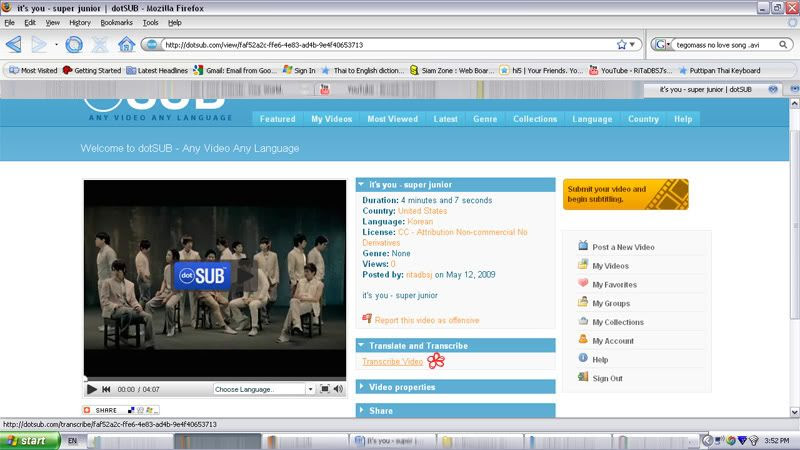Open the Language navigation tab
The width and height of the screenshot is (800, 450).
592,119
